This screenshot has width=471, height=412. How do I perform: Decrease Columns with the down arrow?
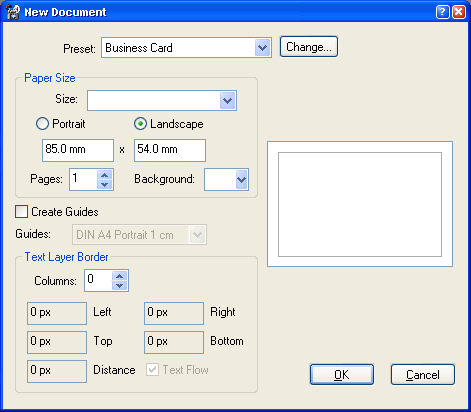120,285
